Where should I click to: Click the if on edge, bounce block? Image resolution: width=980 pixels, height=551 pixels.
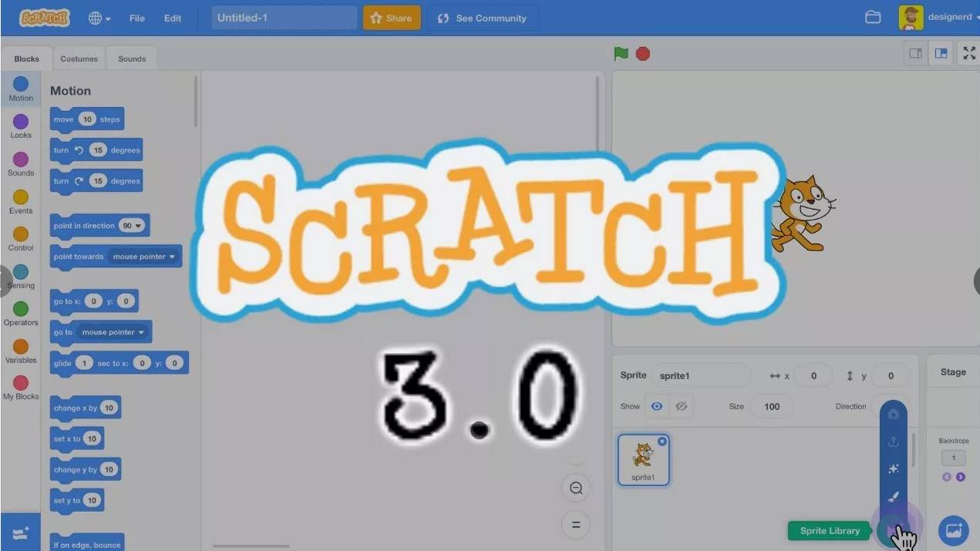(87, 543)
